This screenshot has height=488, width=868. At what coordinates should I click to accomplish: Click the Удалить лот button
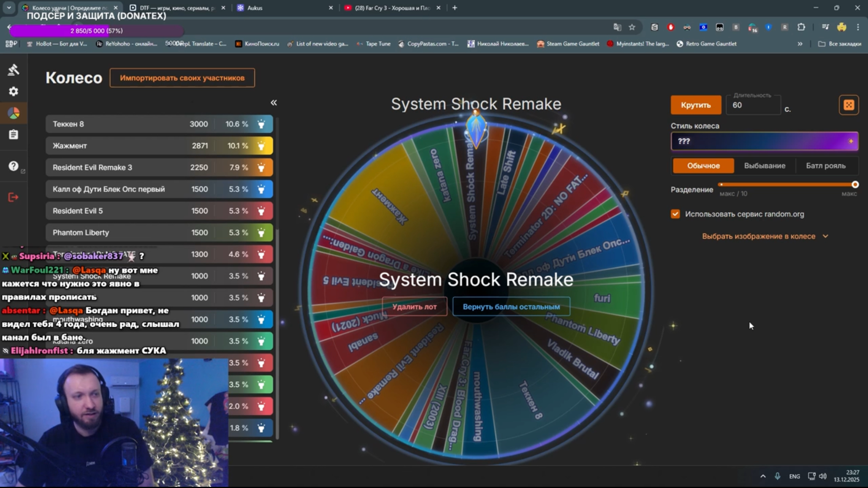coord(414,307)
